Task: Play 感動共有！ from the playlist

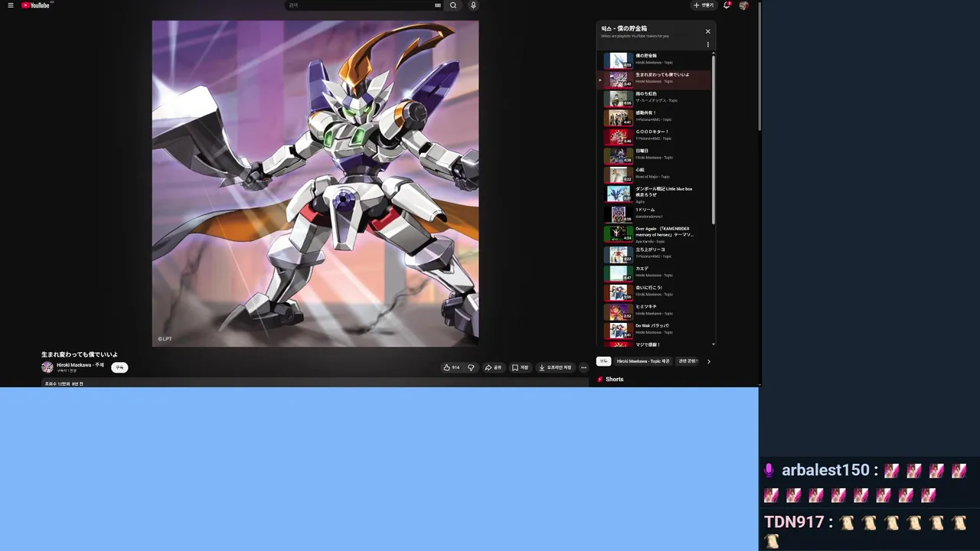Action: tap(655, 116)
